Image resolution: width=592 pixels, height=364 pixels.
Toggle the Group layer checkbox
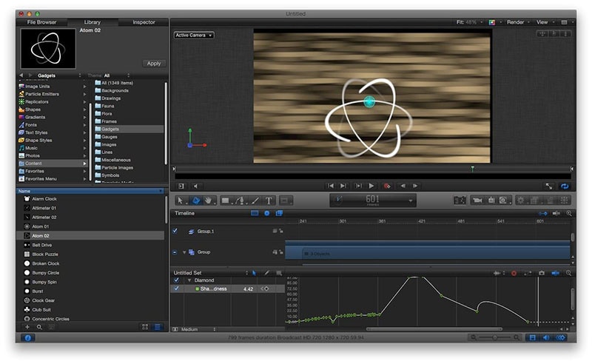(175, 252)
